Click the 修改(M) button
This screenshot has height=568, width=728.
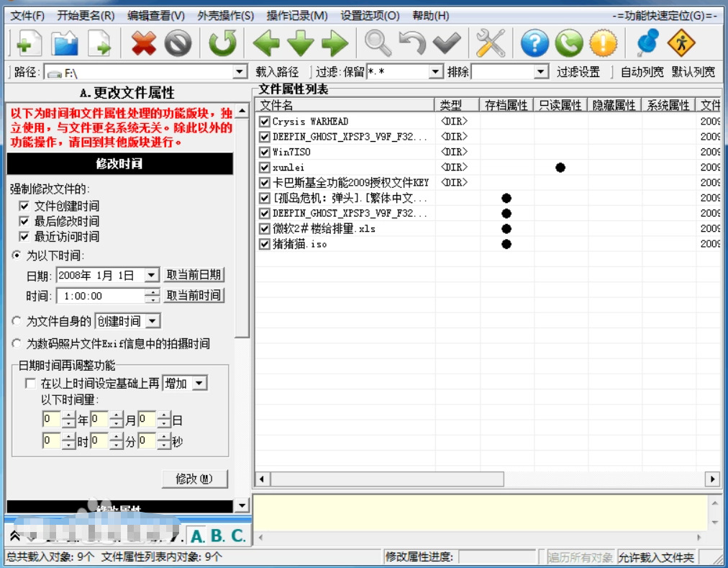point(194,479)
